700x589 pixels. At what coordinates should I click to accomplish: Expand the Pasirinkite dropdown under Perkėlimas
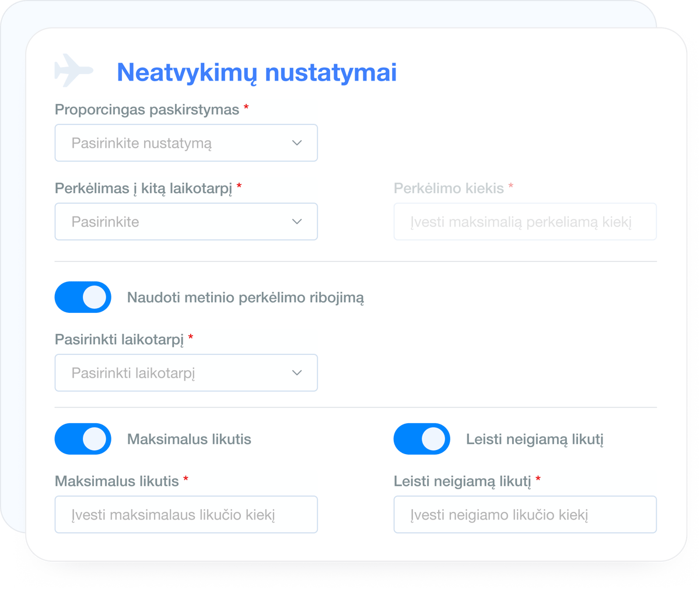pyautogui.click(x=185, y=221)
